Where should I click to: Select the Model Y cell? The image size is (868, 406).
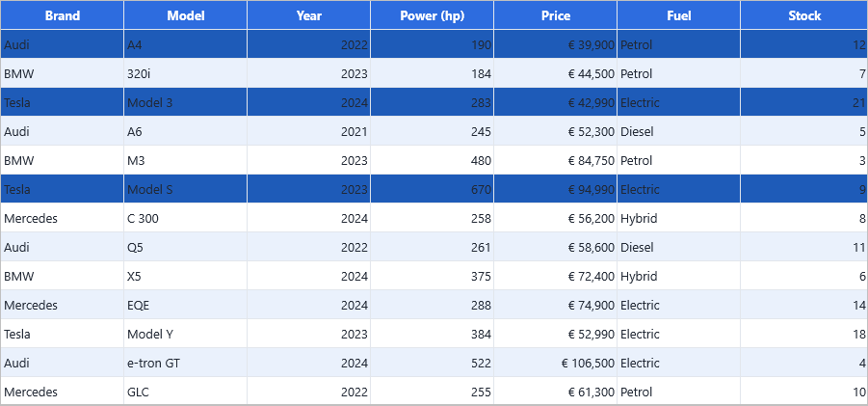click(185, 334)
